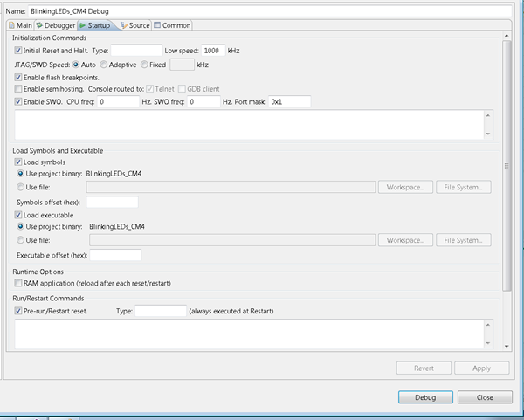
Task: Click the initialization commands text area
Action: tap(249, 125)
